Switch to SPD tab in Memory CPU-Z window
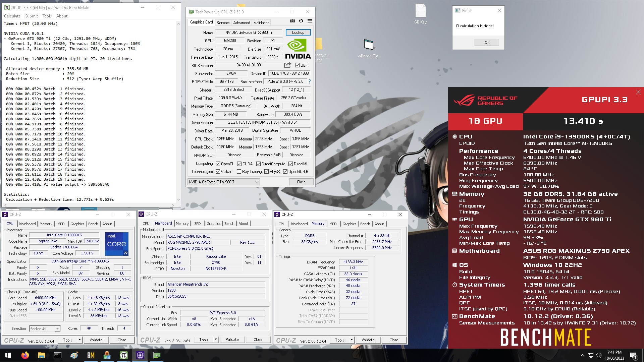The height and width of the screenshot is (362, 644). [333, 224]
